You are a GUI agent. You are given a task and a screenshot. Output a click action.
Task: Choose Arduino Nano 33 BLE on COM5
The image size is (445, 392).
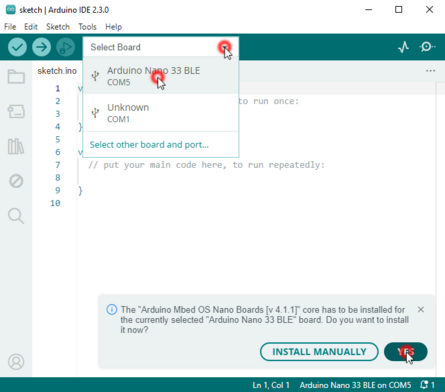tap(161, 76)
